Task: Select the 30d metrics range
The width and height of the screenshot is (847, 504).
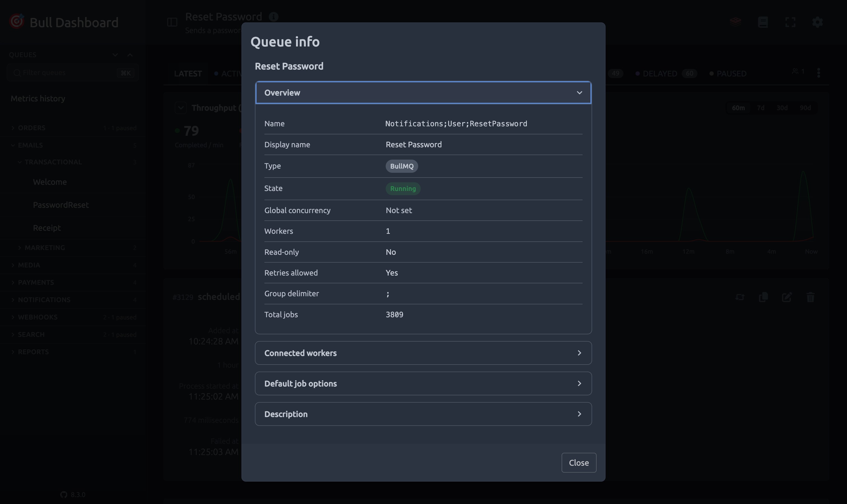Action: pyautogui.click(x=782, y=108)
